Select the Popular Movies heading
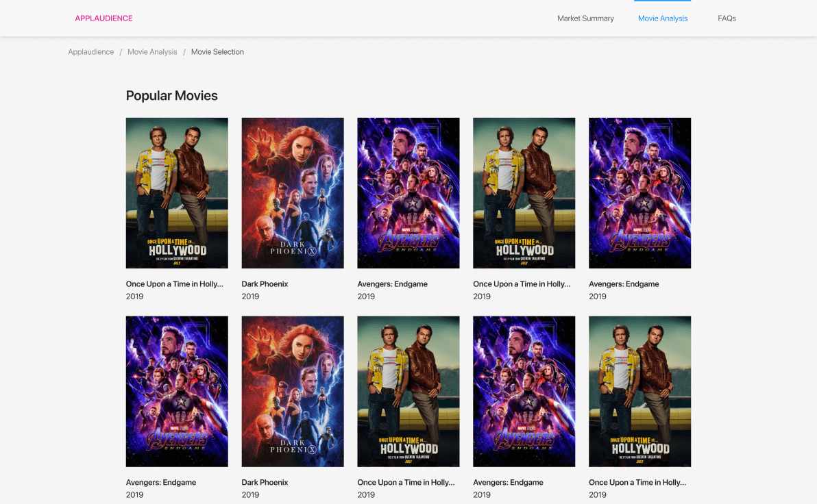Image resolution: width=817 pixels, height=504 pixels. point(171,96)
